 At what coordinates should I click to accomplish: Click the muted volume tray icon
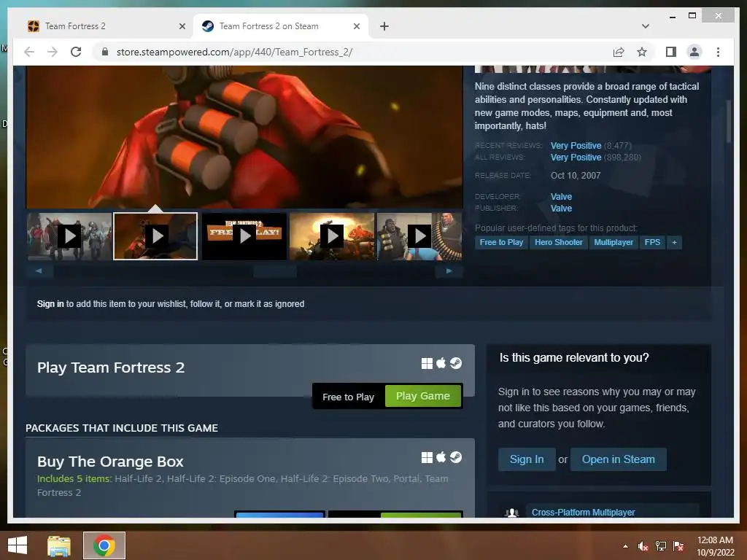(x=643, y=546)
